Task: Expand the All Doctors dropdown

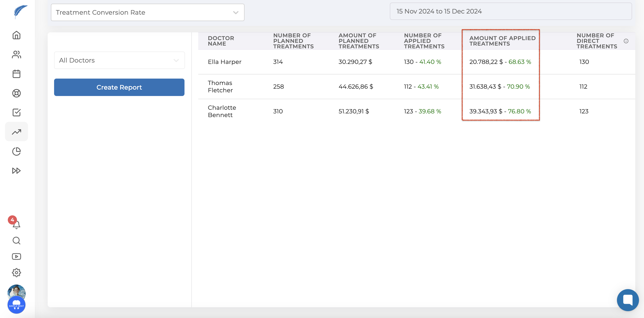Action: (119, 60)
